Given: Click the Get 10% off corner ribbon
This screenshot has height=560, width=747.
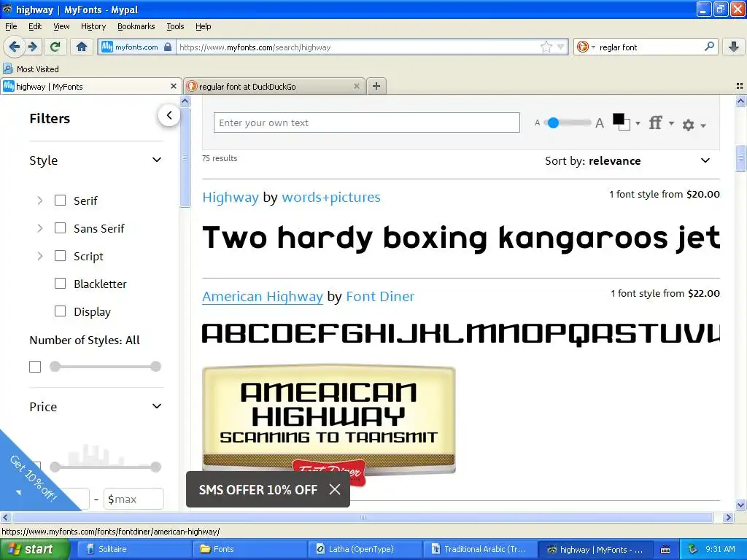Looking at the screenshot, I should pos(32,477).
